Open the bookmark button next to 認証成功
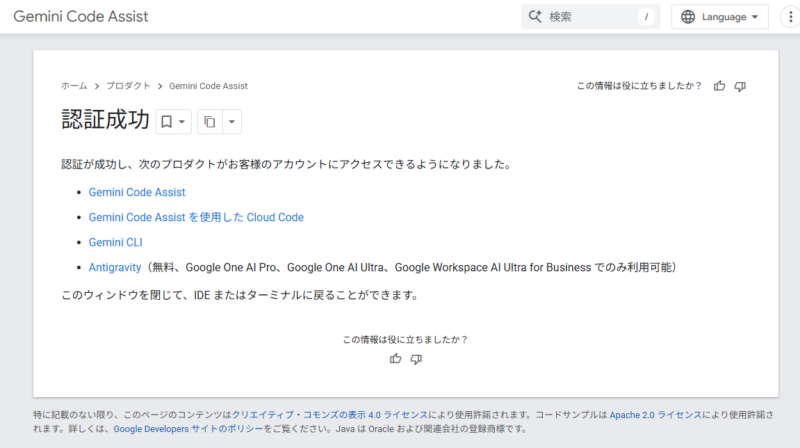 173,122
